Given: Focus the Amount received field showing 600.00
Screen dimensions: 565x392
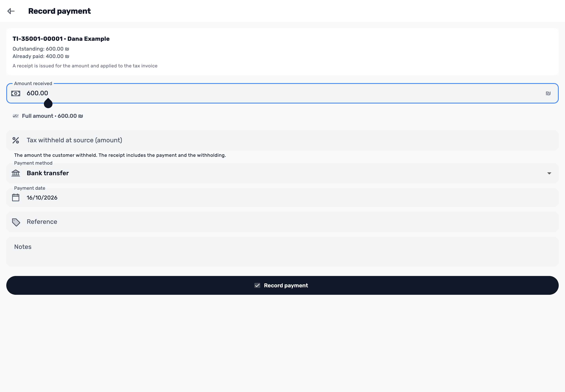Looking at the screenshot, I should click(282, 93).
